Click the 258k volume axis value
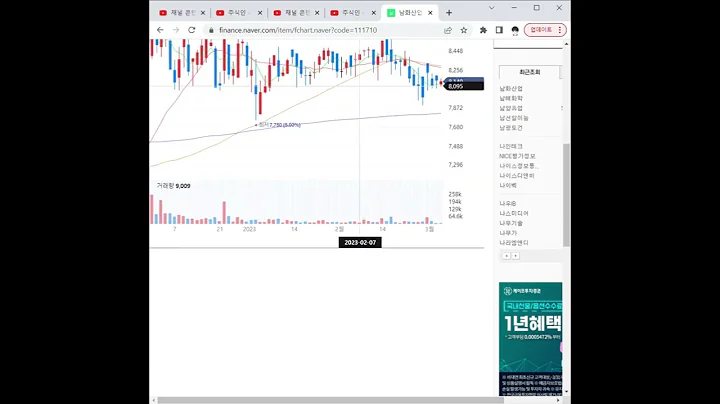 [x=455, y=194]
